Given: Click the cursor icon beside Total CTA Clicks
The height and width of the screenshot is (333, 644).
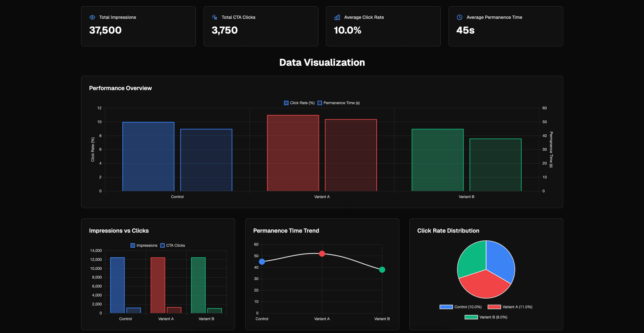Looking at the screenshot, I should point(215,17).
